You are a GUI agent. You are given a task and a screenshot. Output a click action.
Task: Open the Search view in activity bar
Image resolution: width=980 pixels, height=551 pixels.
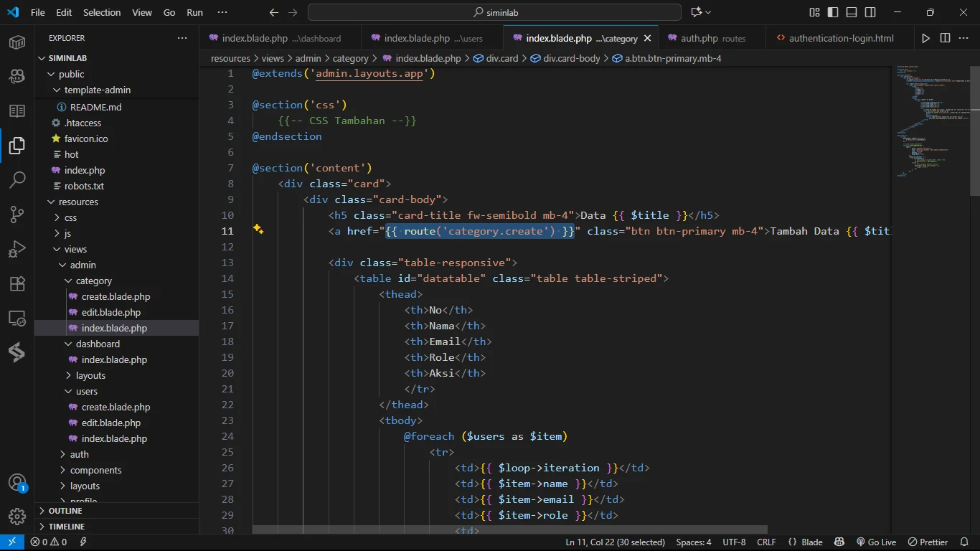[x=17, y=179]
